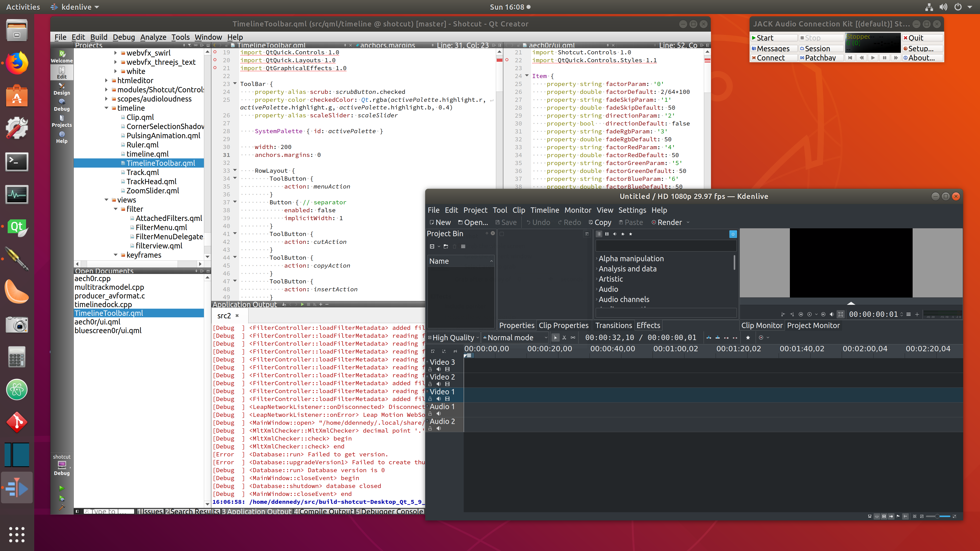Open Kdenlive's Monitor menu
The height and width of the screenshot is (551, 980).
coord(578,210)
